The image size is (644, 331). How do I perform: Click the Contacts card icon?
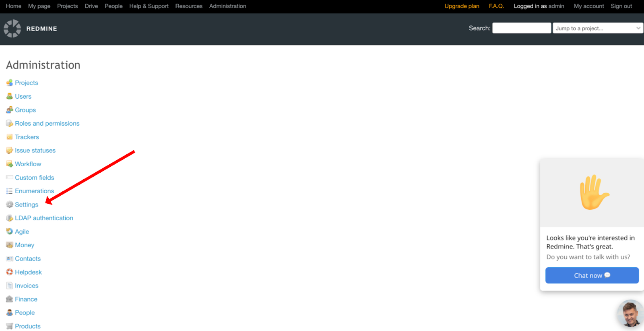point(10,259)
